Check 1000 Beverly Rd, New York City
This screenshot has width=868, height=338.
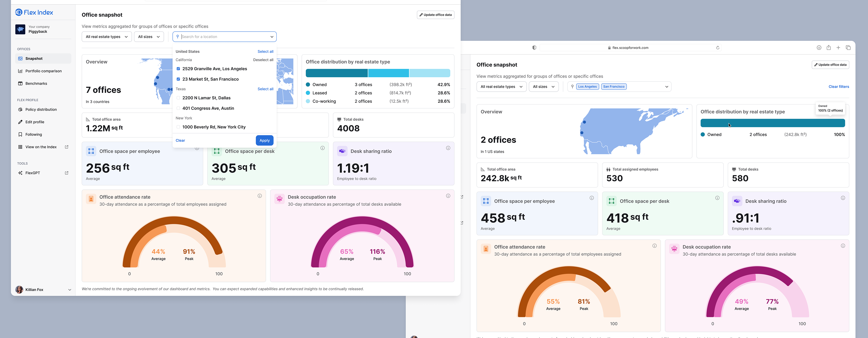pyautogui.click(x=178, y=127)
